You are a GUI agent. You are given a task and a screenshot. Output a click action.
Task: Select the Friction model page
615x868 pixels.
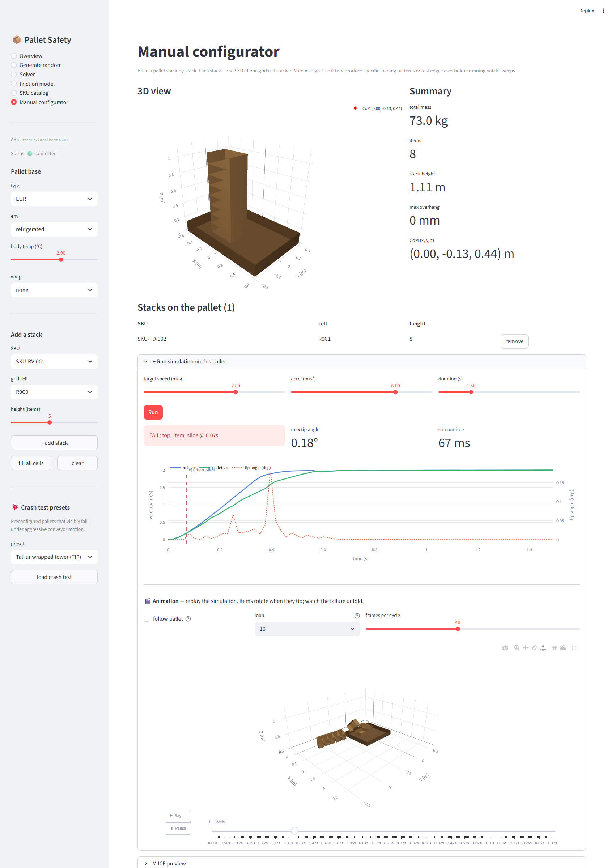click(x=33, y=84)
